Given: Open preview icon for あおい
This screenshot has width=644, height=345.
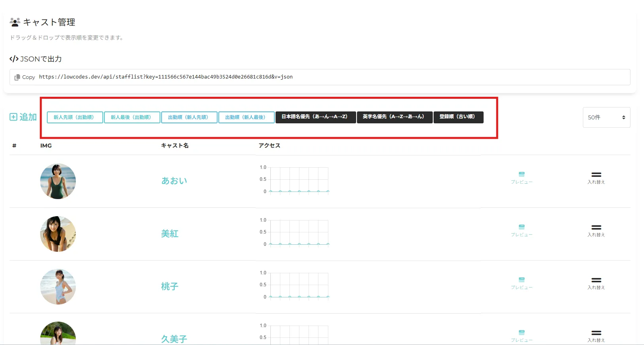Looking at the screenshot, I should [521, 174].
